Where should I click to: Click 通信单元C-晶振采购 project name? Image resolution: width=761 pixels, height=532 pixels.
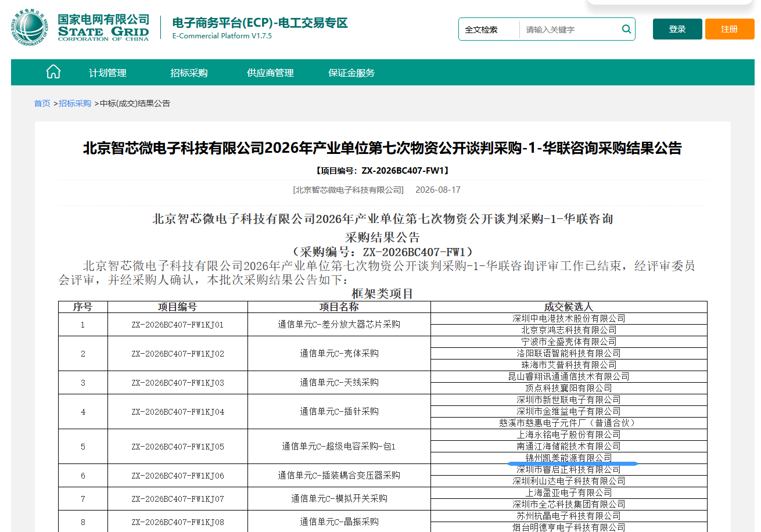coord(339,522)
